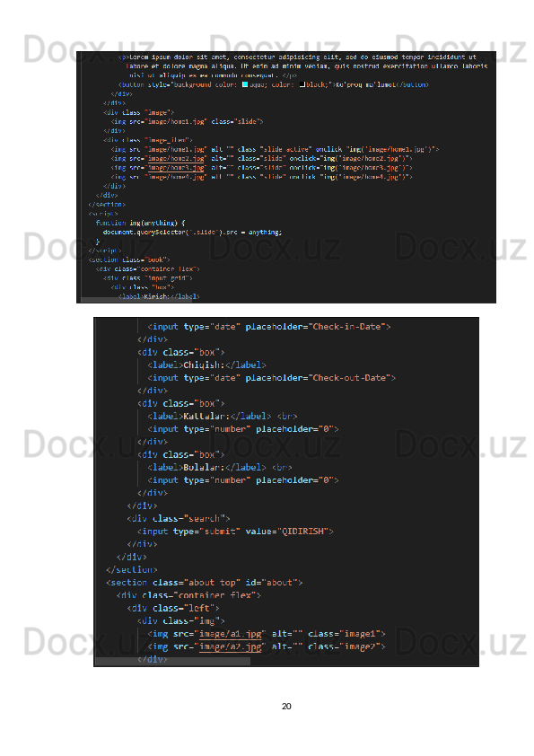Click the function img(anything) line
Screen dimensions: 534x756
140,223
